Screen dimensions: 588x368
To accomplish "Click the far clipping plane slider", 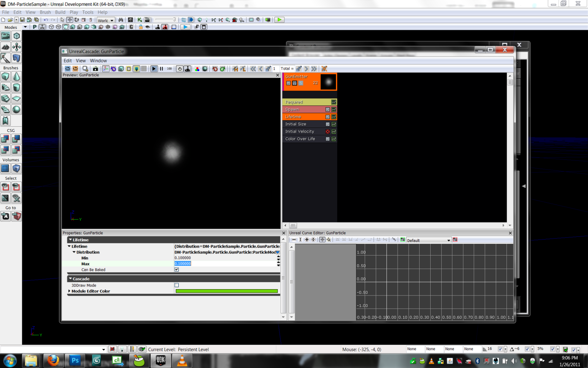I will [x=165, y=20].
